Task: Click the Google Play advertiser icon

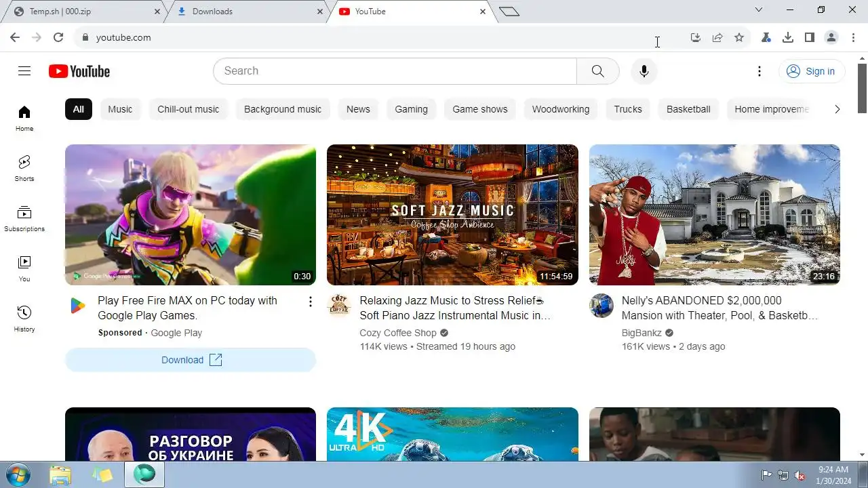Action: point(77,306)
